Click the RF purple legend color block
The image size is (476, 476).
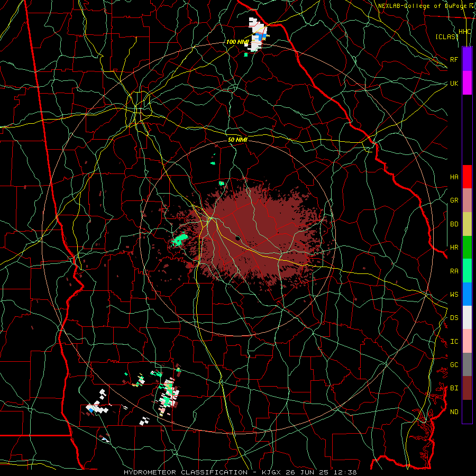[x=467, y=59]
